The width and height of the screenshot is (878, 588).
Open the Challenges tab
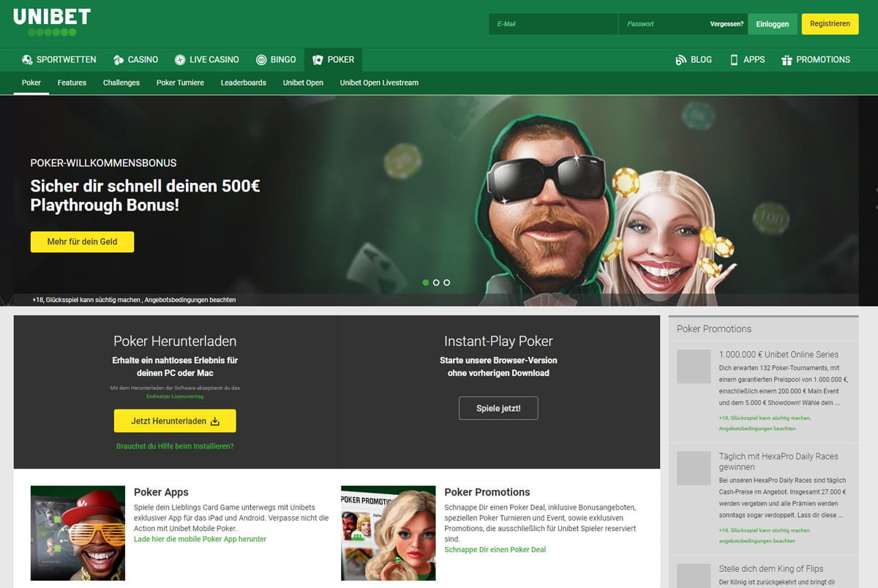click(x=121, y=83)
